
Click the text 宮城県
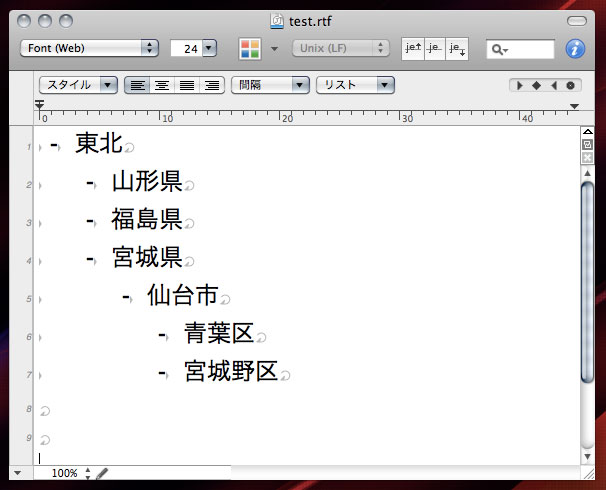[x=147, y=257]
